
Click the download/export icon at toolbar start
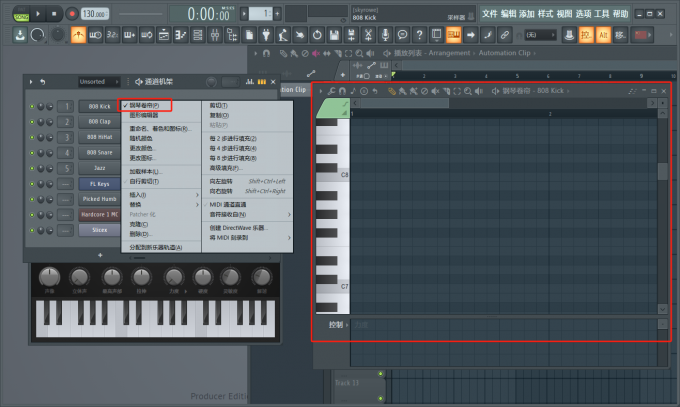[20, 35]
